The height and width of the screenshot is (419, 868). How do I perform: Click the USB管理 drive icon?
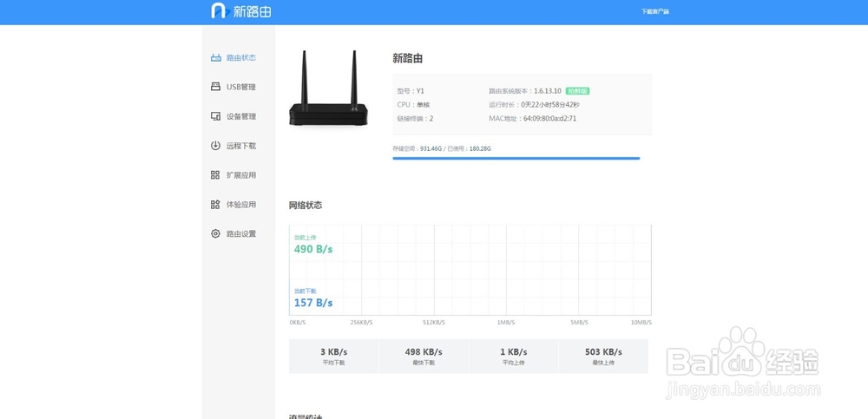coord(216,87)
